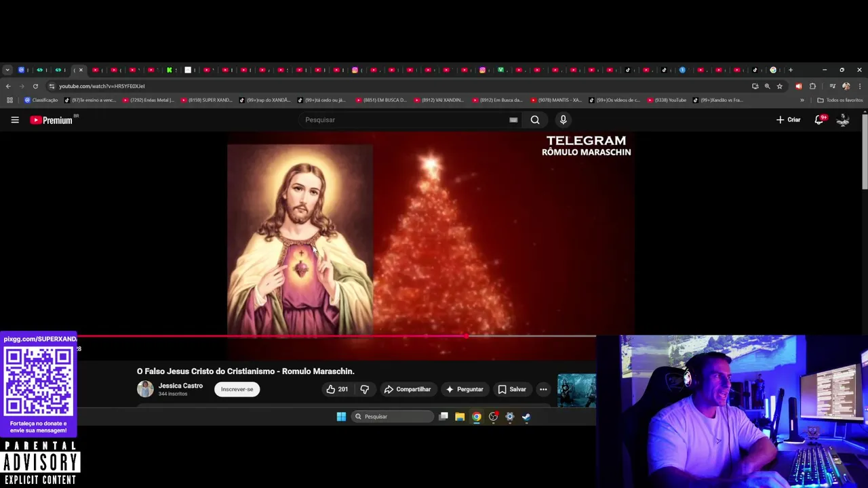
Task: Open the red extension icon in Chrome toolbar
Action: [x=798, y=86]
